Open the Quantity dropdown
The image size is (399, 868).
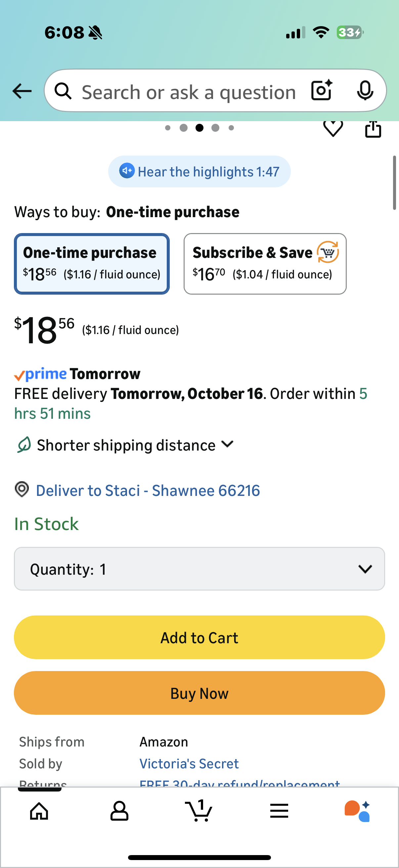199,569
